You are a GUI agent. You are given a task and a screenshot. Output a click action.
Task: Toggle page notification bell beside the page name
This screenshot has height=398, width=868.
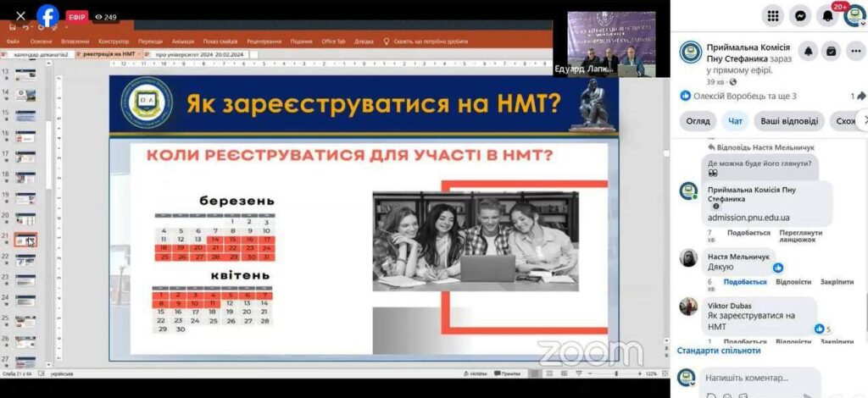tap(808, 52)
